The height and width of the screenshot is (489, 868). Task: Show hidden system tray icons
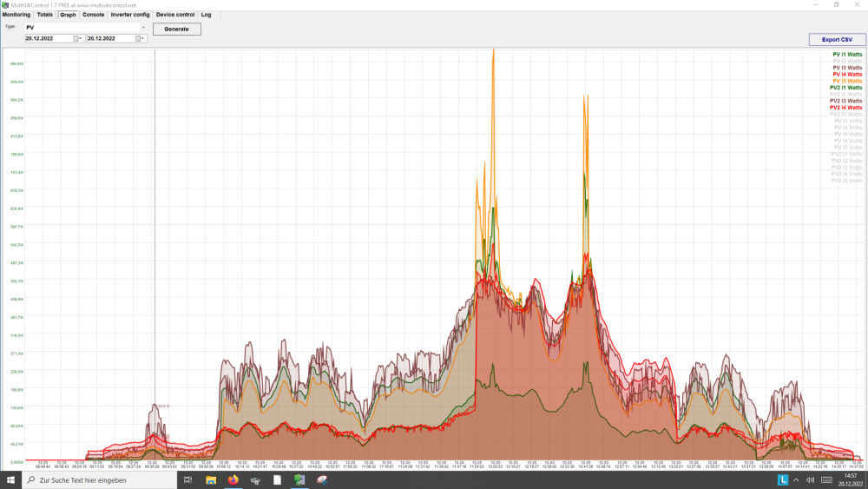click(796, 480)
